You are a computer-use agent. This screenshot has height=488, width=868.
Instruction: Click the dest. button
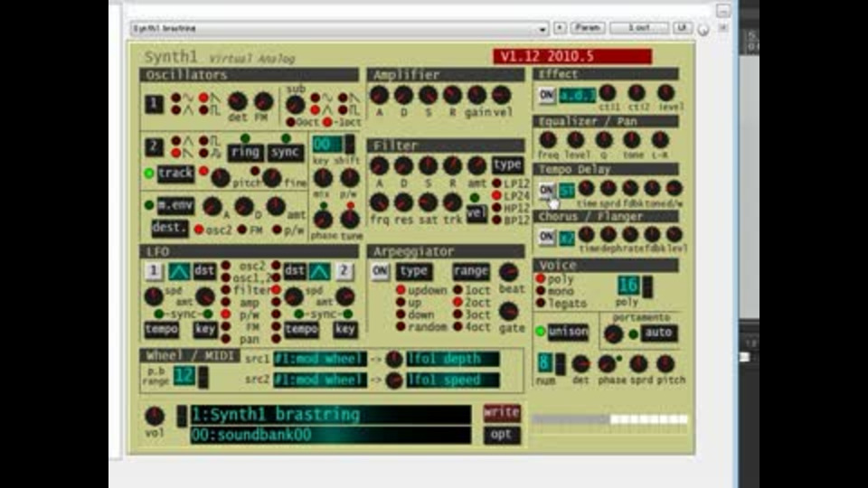pos(169,228)
